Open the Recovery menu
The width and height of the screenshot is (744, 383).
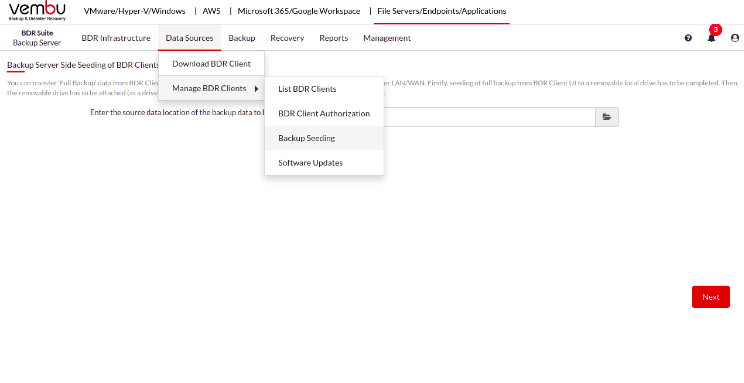click(x=287, y=38)
